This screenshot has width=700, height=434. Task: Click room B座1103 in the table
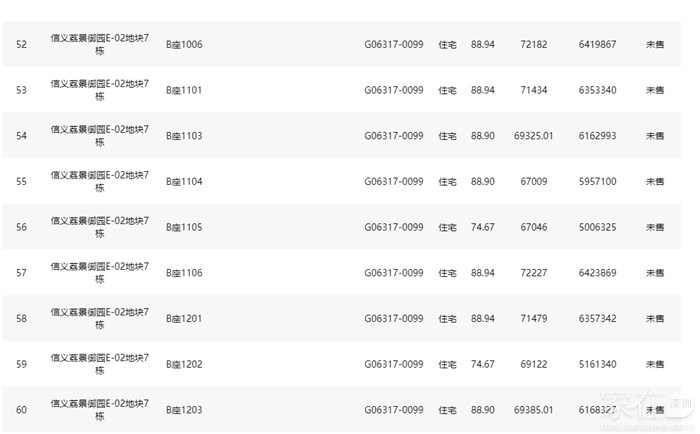click(184, 136)
